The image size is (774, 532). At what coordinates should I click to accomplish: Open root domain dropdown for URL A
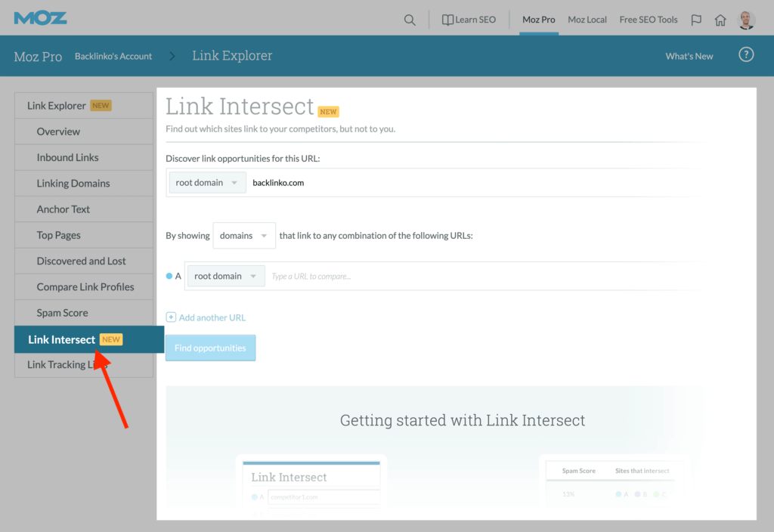226,276
